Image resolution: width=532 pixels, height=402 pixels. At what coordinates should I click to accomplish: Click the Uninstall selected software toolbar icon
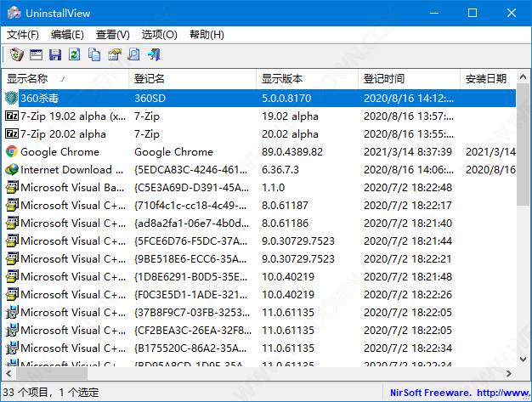tap(17, 54)
